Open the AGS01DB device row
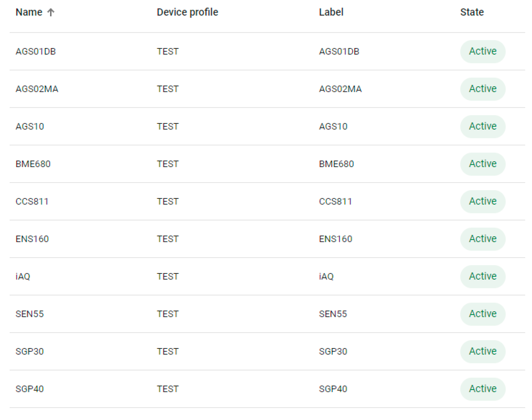The height and width of the screenshot is (420, 532). [x=36, y=52]
